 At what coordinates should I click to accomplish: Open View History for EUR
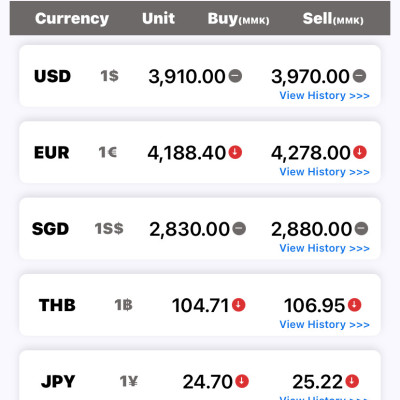click(x=324, y=172)
